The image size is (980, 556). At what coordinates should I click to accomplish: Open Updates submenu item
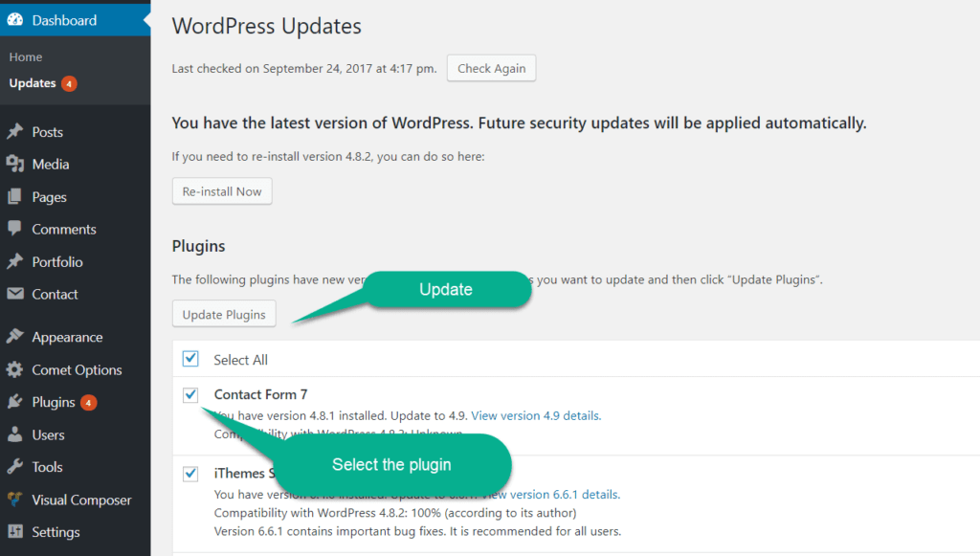33,83
